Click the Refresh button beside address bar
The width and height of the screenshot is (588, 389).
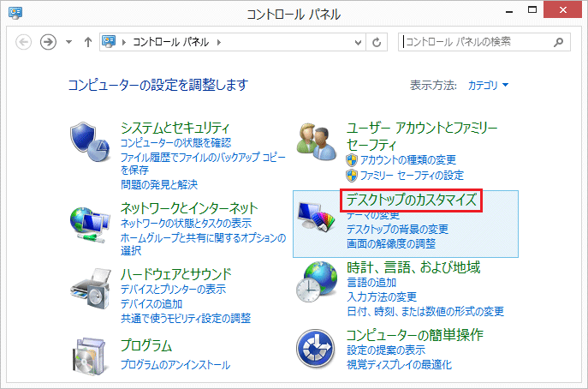(x=377, y=42)
